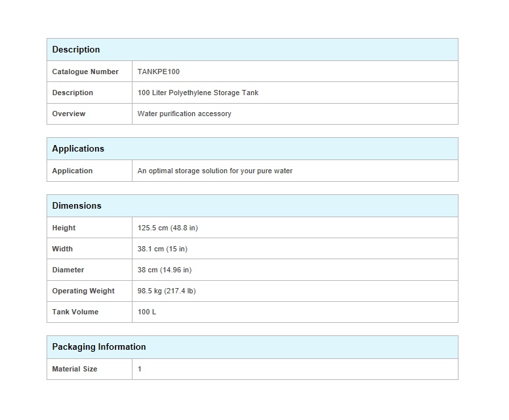Select the 100 Liter Polyethylene Storage Tank text
This screenshot has width=509, height=420.
click(197, 93)
